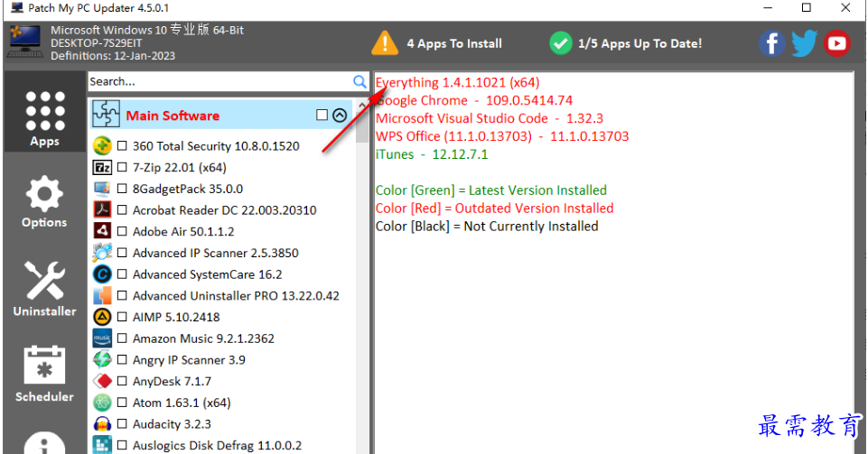The height and width of the screenshot is (454, 868).
Task: Click the 7-Zip app icon
Action: click(x=102, y=168)
